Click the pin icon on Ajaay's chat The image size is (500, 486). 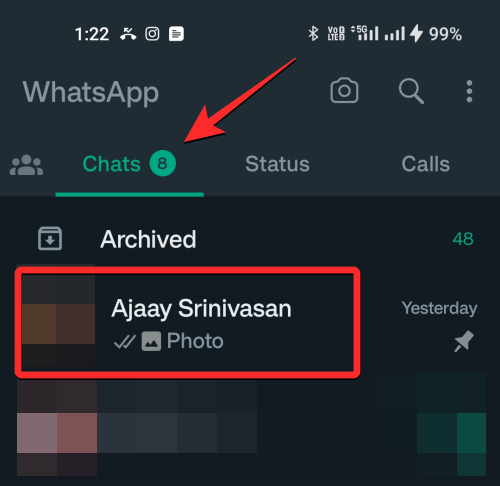[x=464, y=341]
